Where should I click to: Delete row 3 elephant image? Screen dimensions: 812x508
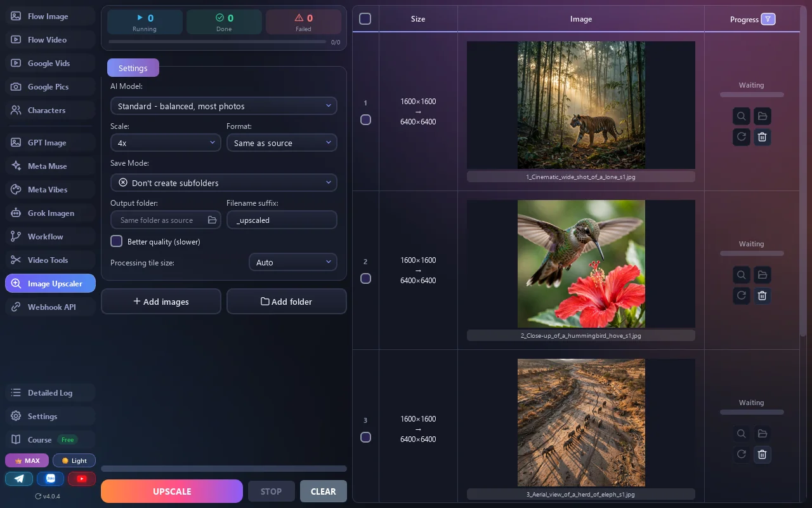[763, 454]
